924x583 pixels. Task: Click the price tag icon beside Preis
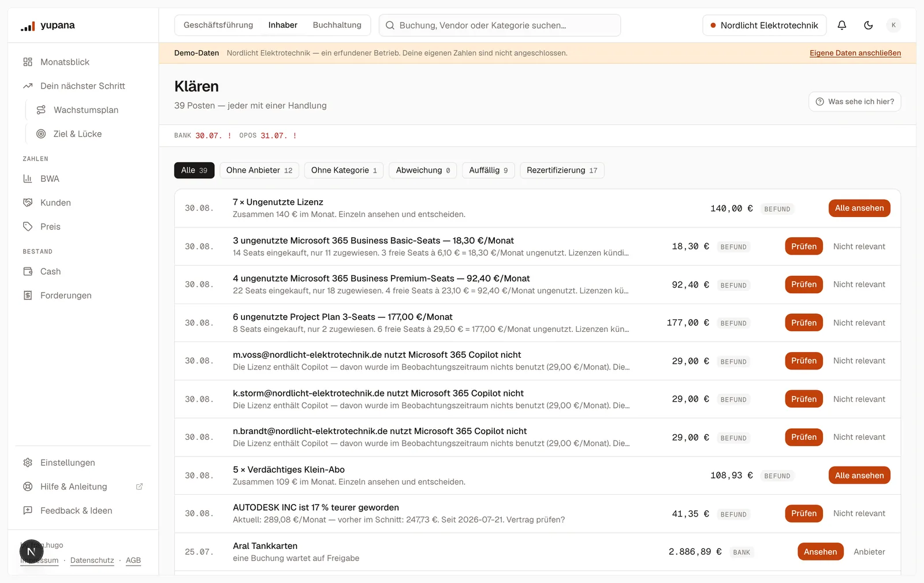[28, 227]
